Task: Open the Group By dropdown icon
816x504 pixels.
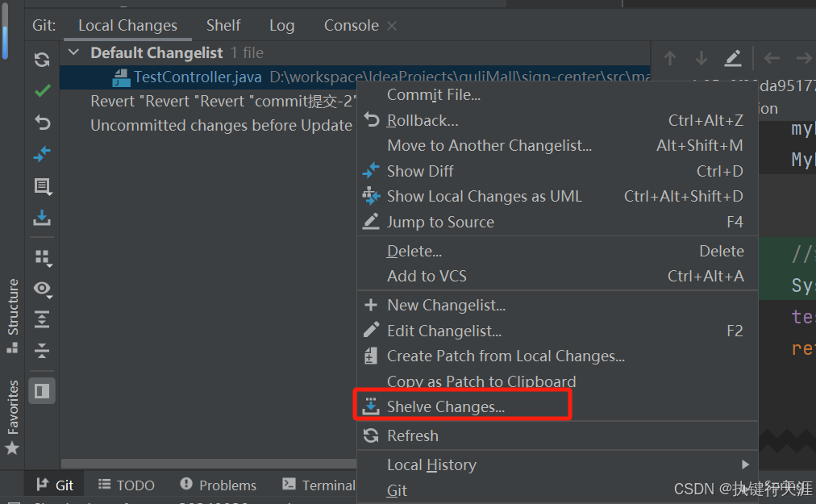Action: click(x=42, y=256)
